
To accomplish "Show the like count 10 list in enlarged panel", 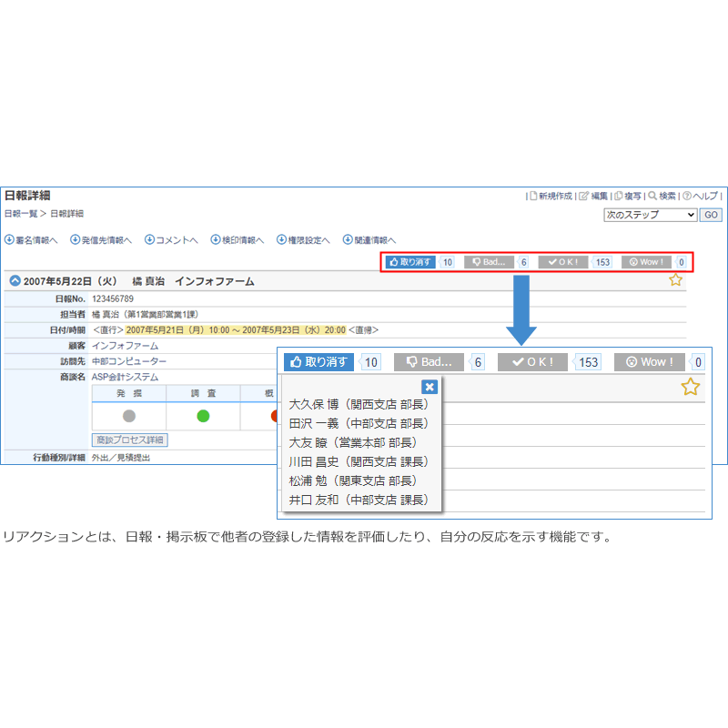I will pyautogui.click(x=370, y=362).
